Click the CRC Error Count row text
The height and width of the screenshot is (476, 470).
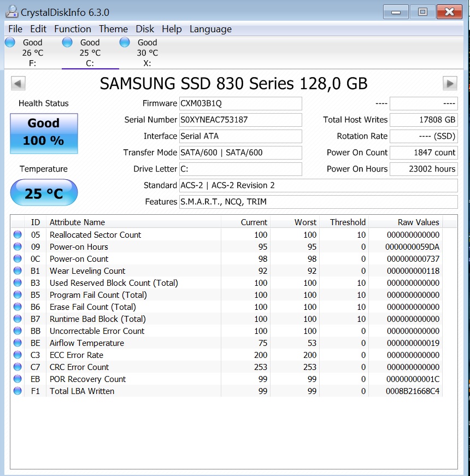[79, 367]
